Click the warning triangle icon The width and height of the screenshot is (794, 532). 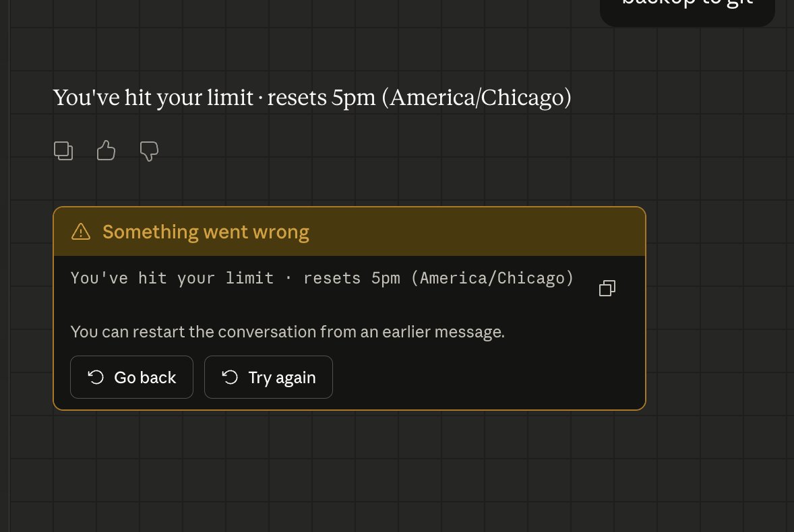81,232
